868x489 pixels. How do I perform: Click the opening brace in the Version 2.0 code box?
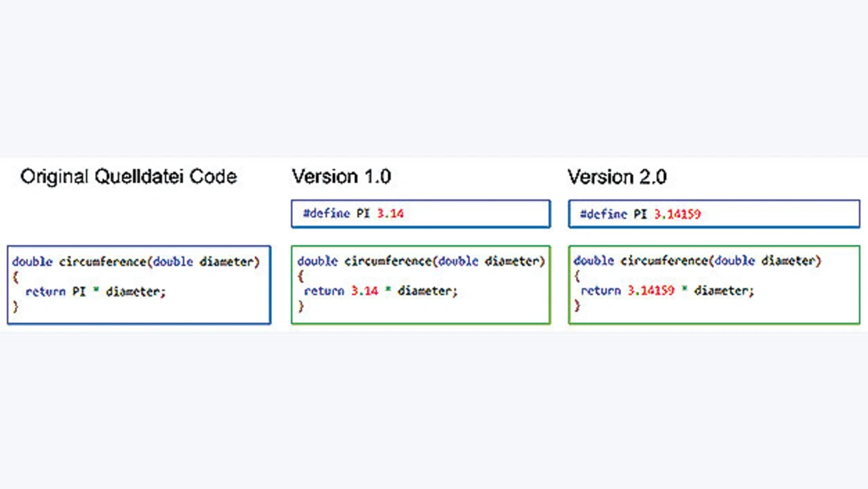click(578, 275)
